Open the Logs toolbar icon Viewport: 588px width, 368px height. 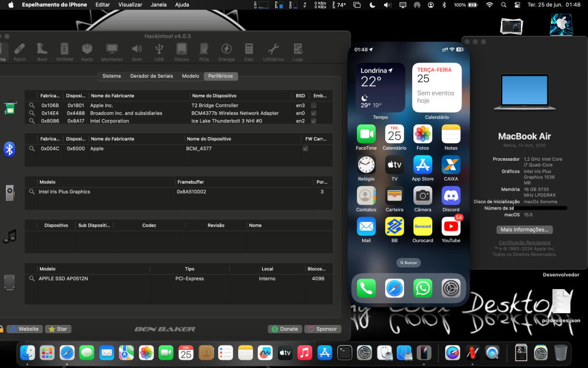point(298,52)
